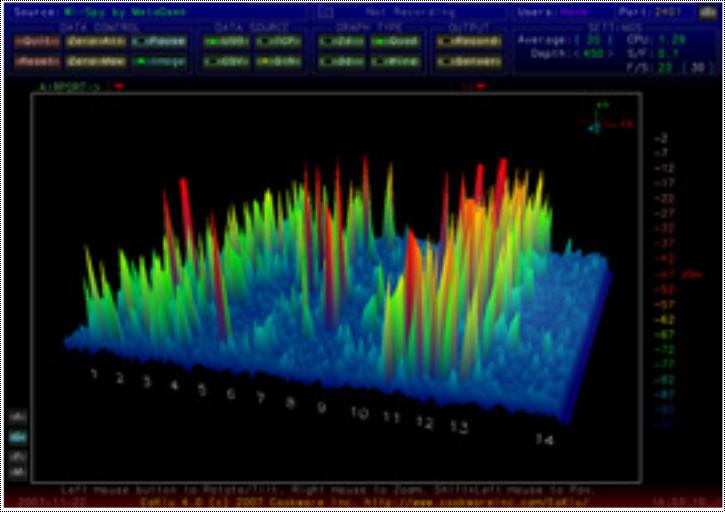Select USB as the data source
The width and height of the screenshot is (725, 512).
coord(226,42)
